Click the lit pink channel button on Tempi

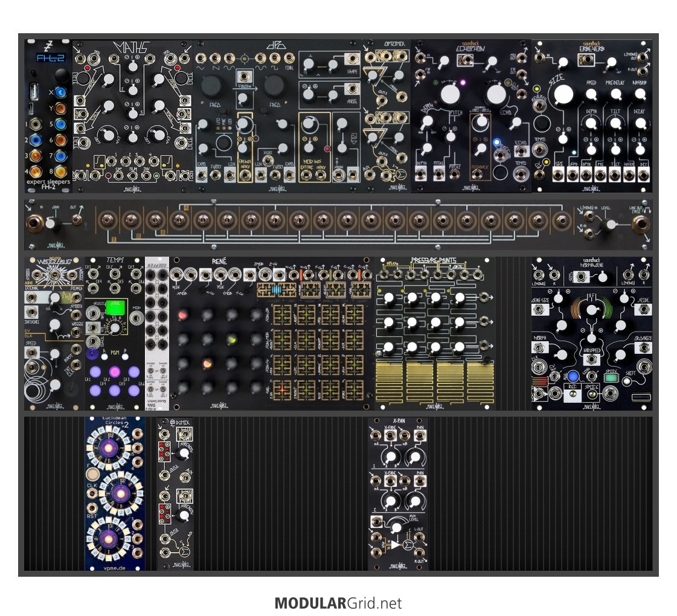click(114, 371)
